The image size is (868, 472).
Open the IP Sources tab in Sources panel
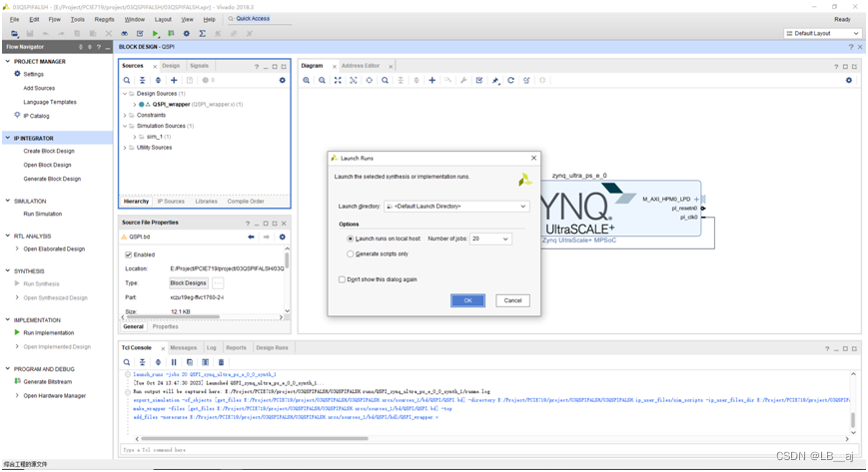(171, 202)
